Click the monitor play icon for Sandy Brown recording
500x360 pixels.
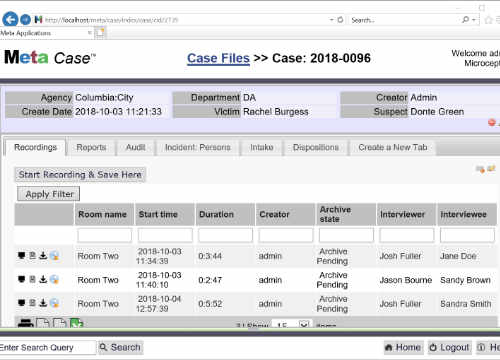tap(21, 279)
